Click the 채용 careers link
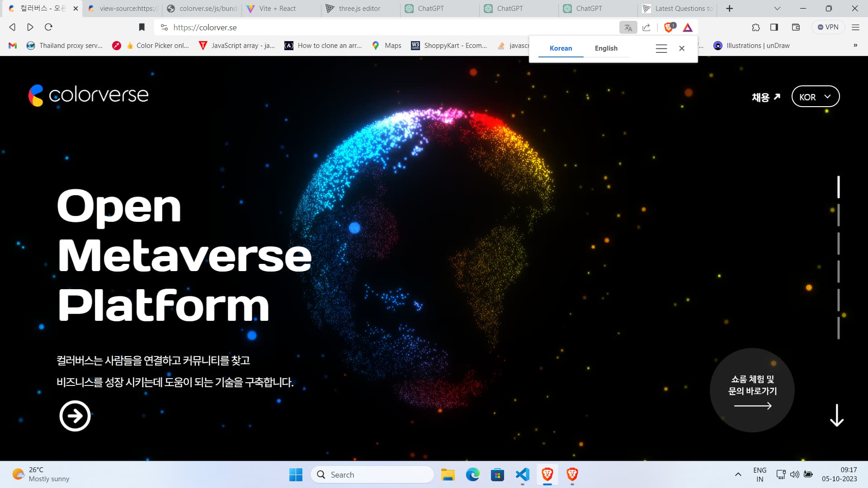868x488 pixels. tap(766, 97)
